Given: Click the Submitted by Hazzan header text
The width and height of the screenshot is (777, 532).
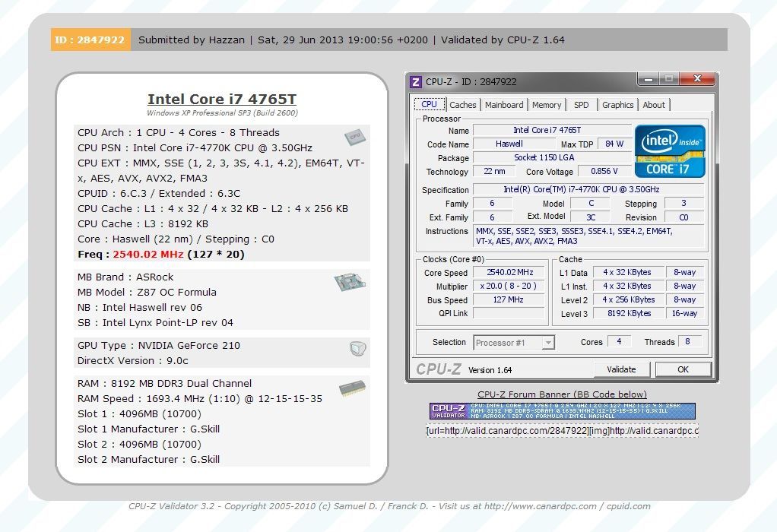Looking at the screenshot, I should coord(192,40).
